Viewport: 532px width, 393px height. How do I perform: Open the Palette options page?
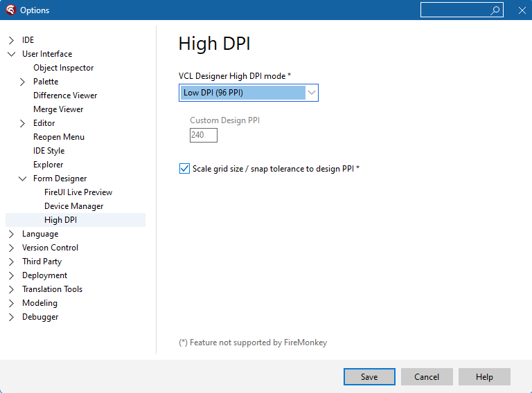[46, 82]
